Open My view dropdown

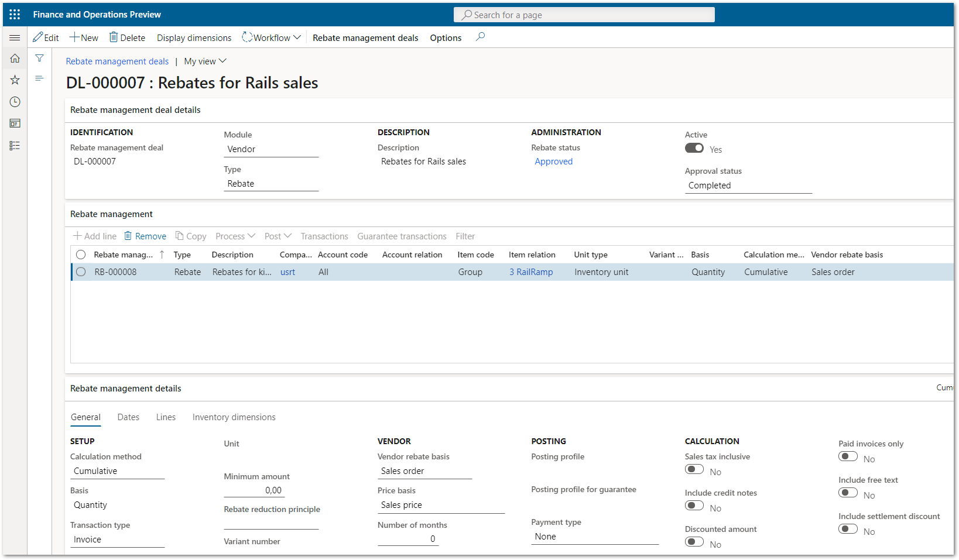click(205, 61)
